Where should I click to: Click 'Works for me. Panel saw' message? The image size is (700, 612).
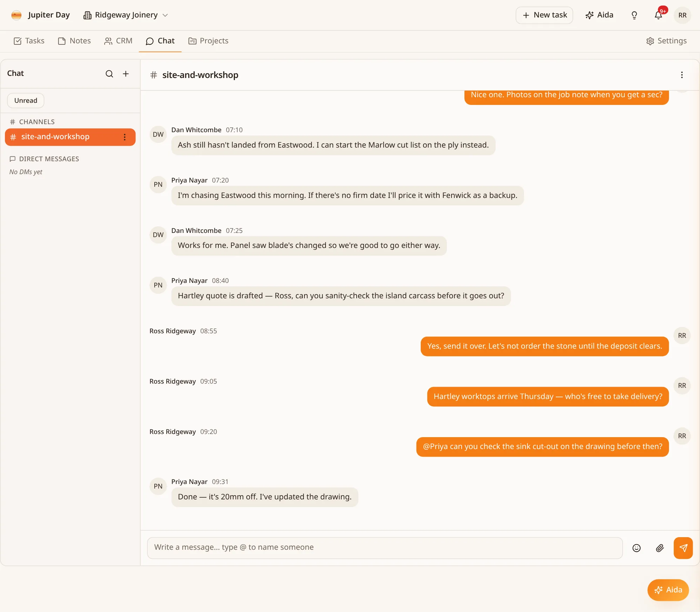coord(309,246)
